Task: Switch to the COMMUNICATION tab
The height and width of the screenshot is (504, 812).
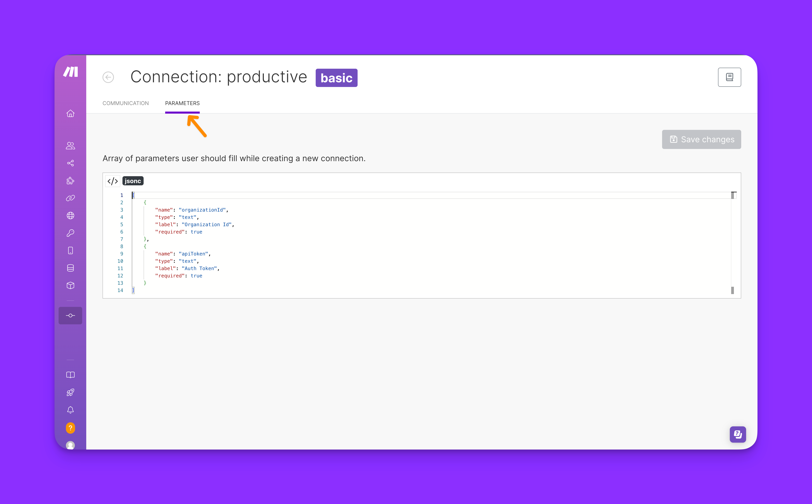Action: (x=126, y=103)
